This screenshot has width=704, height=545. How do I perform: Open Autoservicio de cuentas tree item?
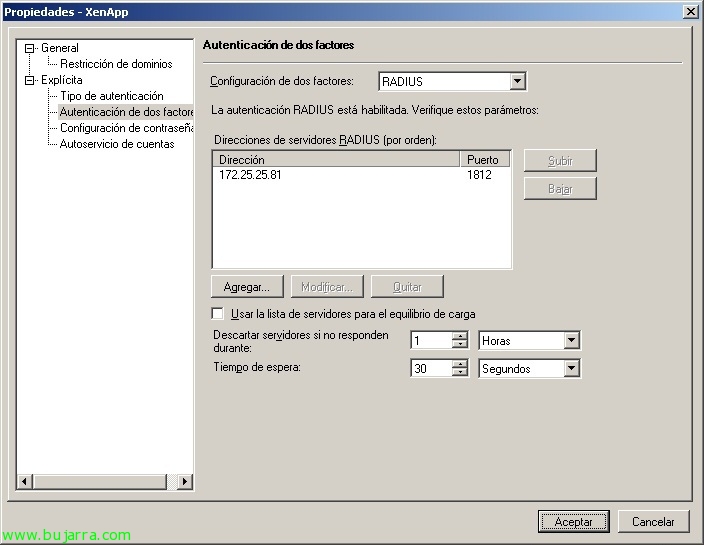pyautogui.click(x=117, y=144)
